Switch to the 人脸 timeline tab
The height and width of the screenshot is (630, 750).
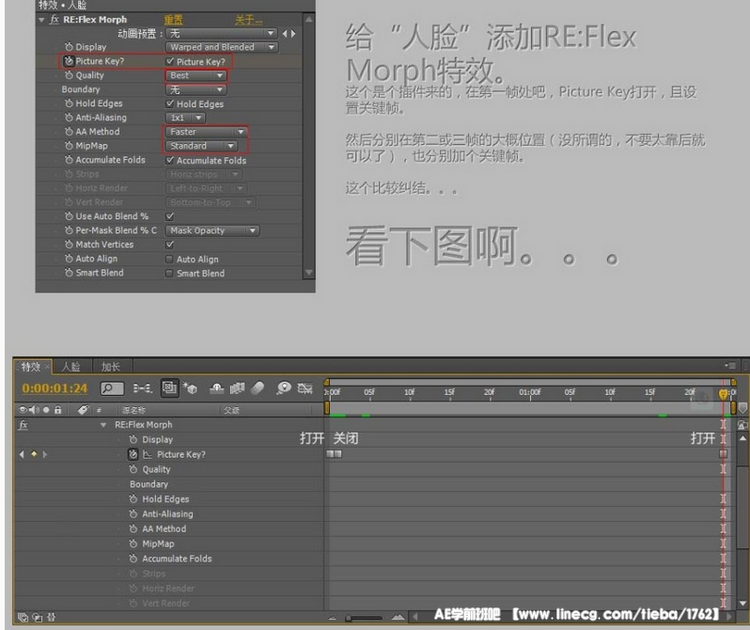click(71, 366)
